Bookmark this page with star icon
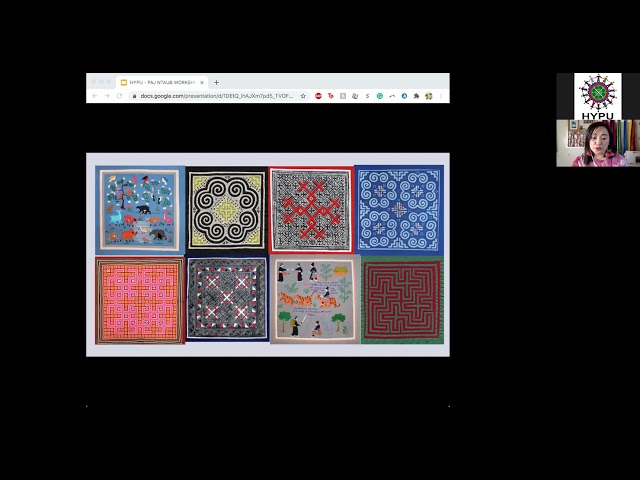 tap(303, 96)
